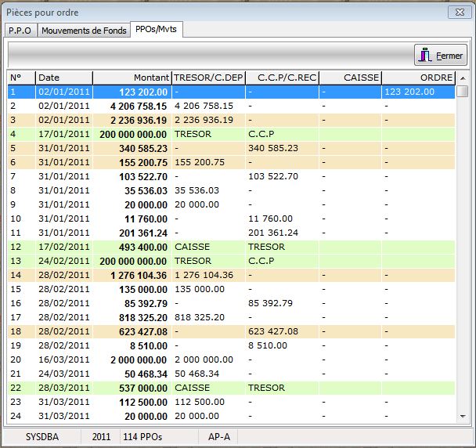This screenshot has height=448, width=476.
Task: Click TRESOR value 155 200.75 in row 6
Action: (x=200, y=162)
